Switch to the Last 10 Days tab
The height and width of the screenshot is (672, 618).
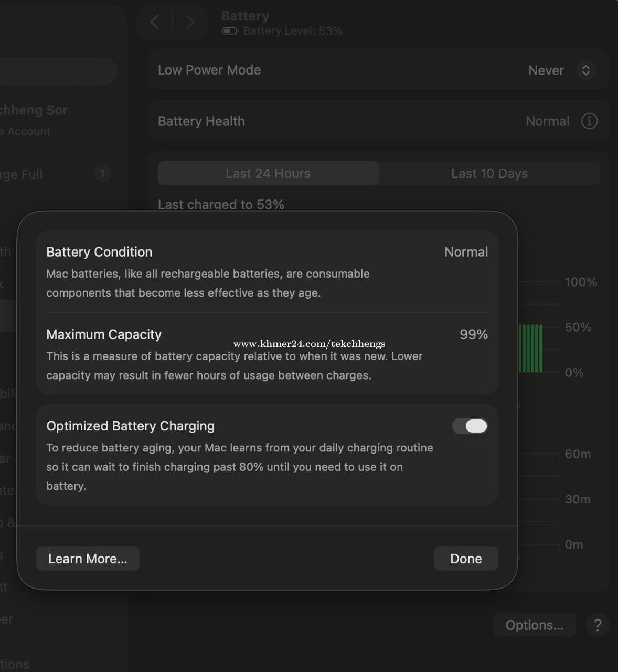coord(489,174)
